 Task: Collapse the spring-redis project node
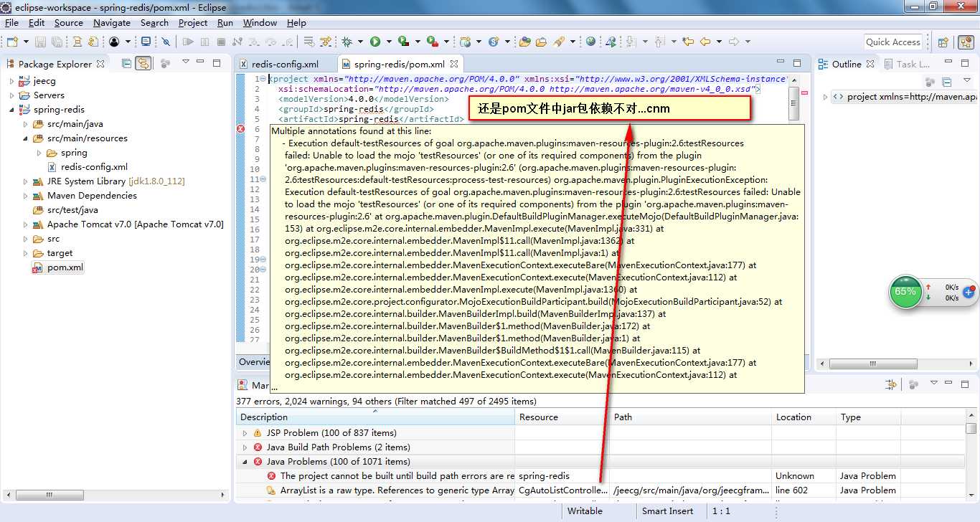(x=11, y=110)
